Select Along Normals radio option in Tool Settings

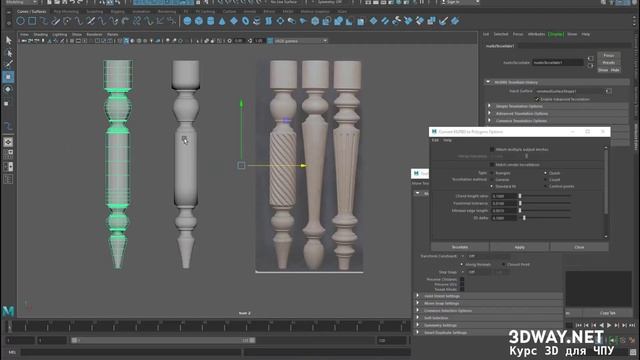tap(462, 264)
